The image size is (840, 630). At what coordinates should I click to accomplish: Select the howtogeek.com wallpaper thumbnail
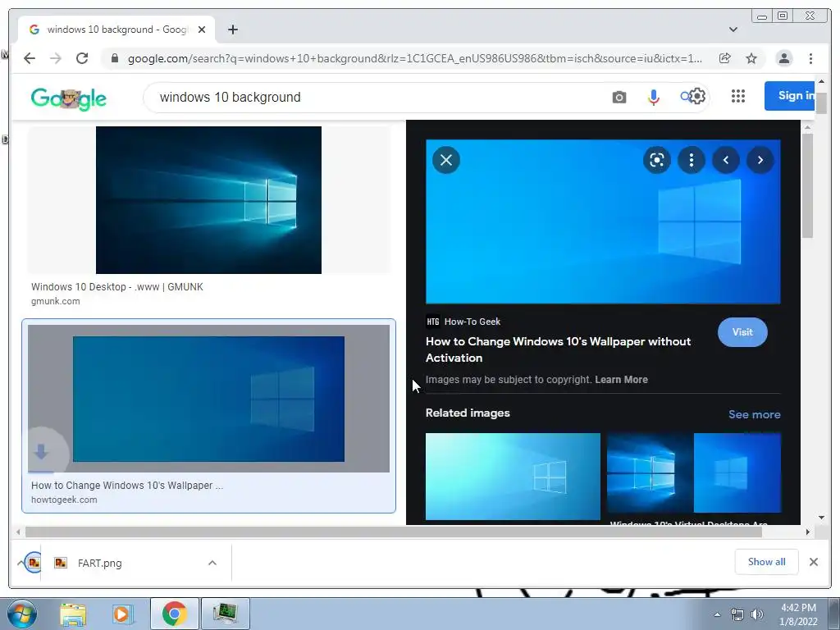pos(208,399)
